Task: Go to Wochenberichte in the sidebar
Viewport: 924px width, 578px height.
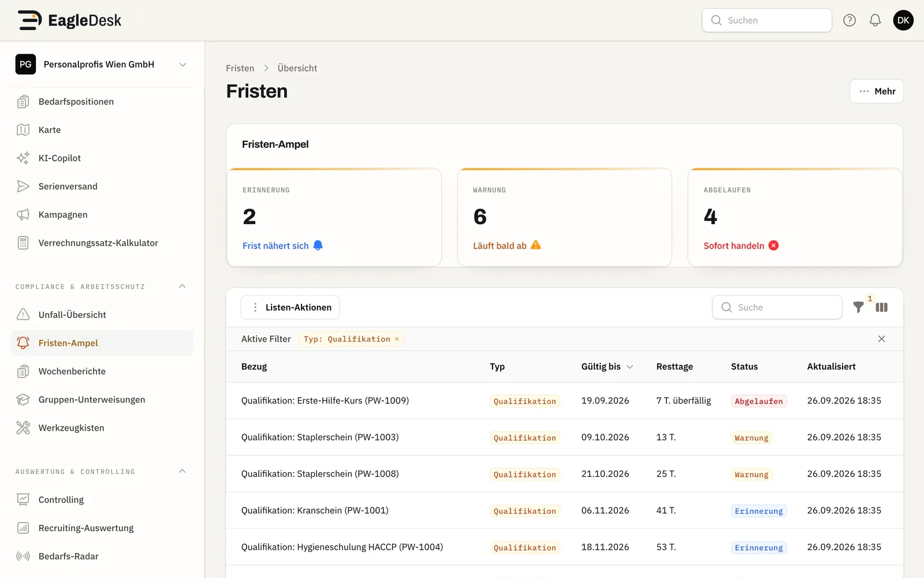Action: [x=102, y=372]
